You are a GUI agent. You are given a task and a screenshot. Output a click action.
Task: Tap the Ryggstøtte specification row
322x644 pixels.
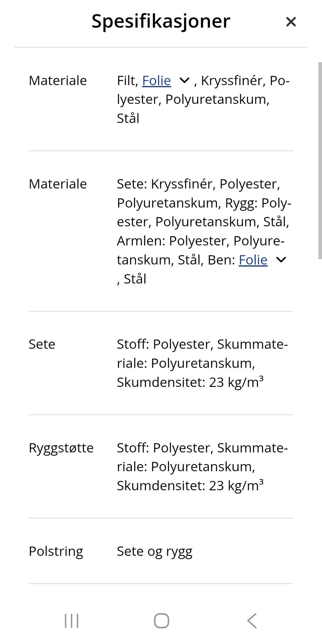[x=61, y=448]
